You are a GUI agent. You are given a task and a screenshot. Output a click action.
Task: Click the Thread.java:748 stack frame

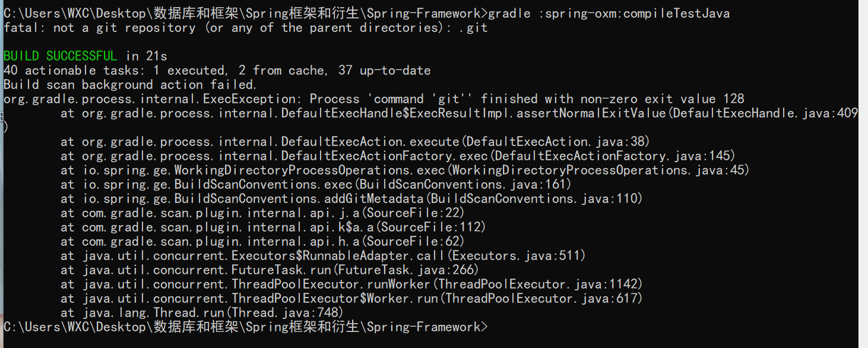[287, 313]
